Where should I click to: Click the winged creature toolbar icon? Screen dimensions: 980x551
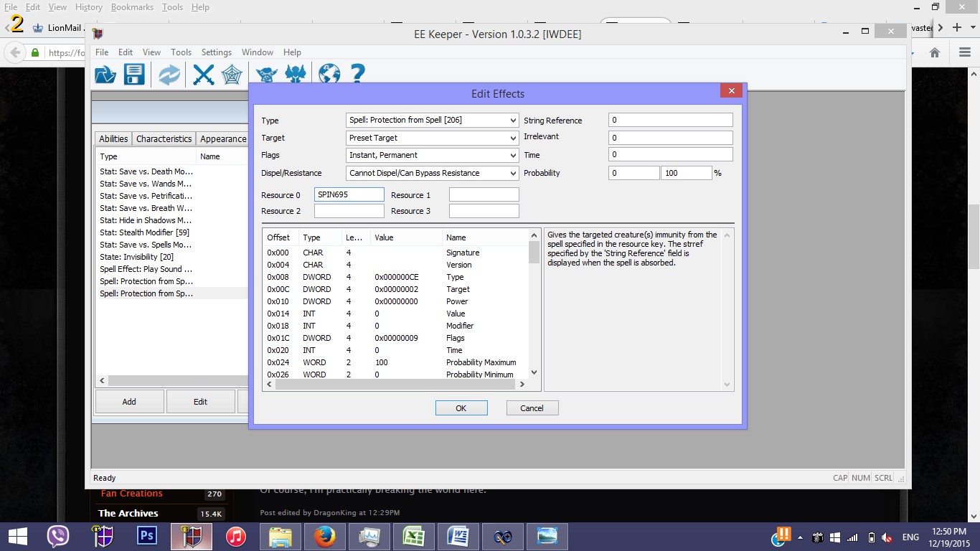296,74
